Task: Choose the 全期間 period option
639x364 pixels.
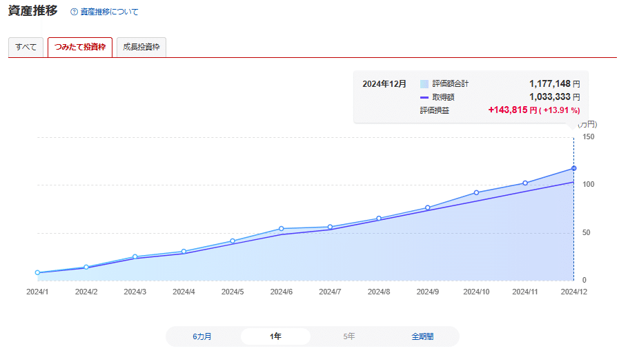Action: pyautogui.click(x=422, y=336)
